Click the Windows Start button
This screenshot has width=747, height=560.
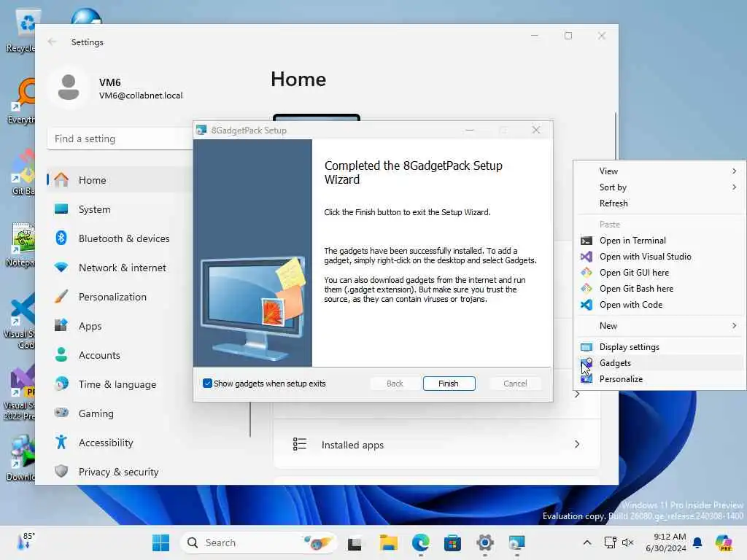click(160, 542)
